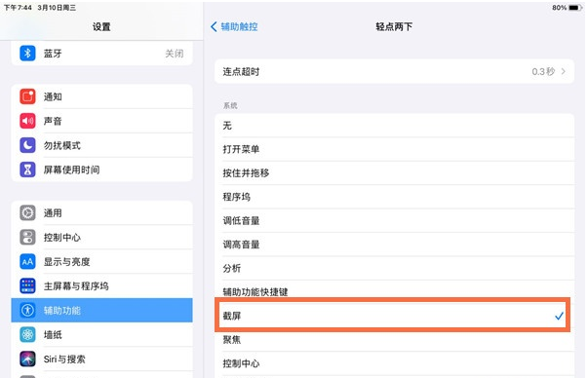Open 蓝牙 settings in sidebar

point(102,54)
